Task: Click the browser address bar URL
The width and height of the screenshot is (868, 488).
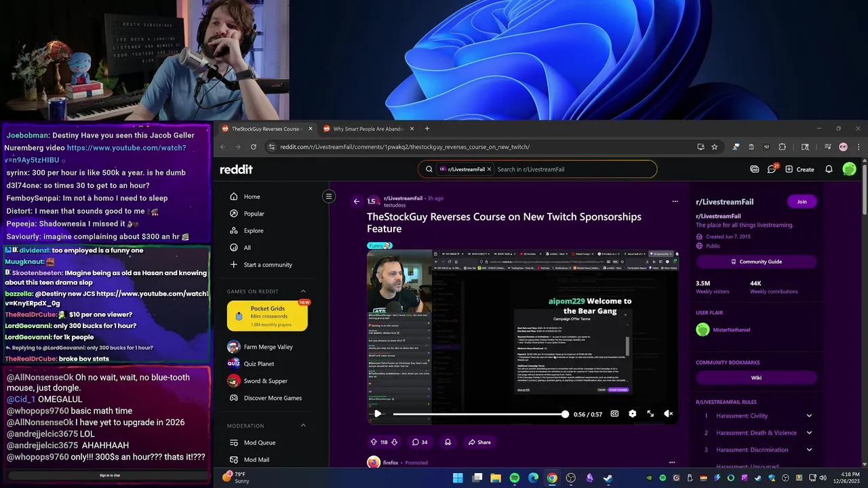Action: tap(405, 146)
